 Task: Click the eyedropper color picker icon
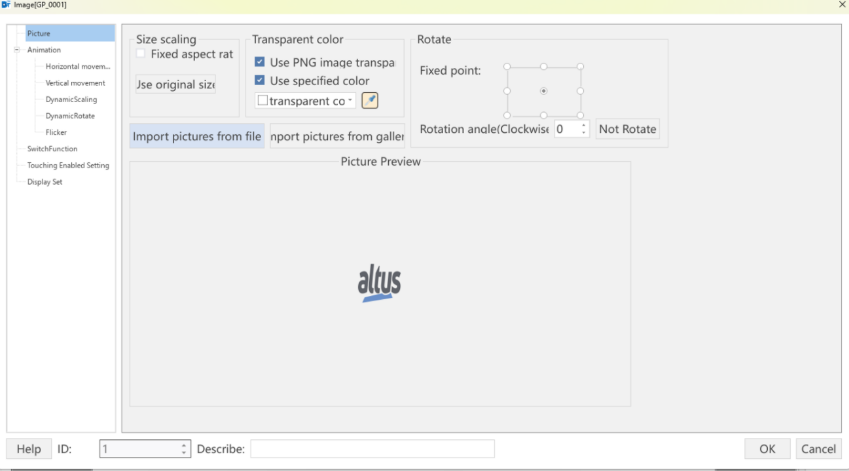click(x=370, y=101)
